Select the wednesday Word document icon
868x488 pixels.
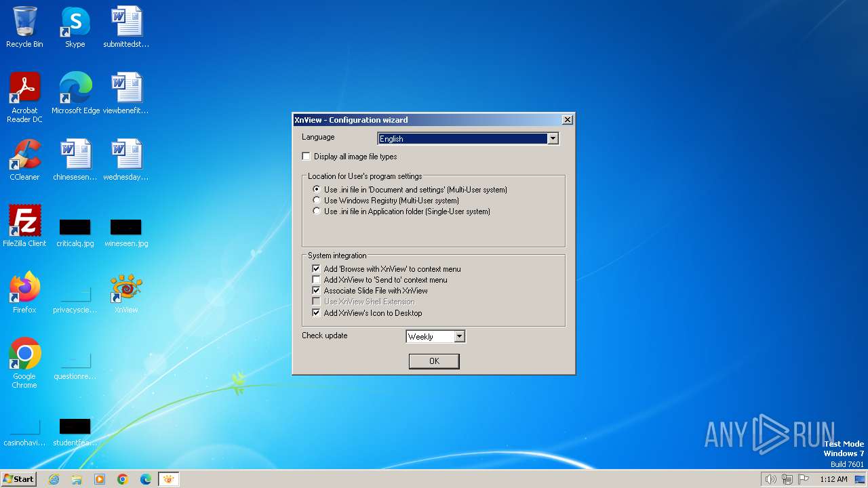click(x=126, y=159)
